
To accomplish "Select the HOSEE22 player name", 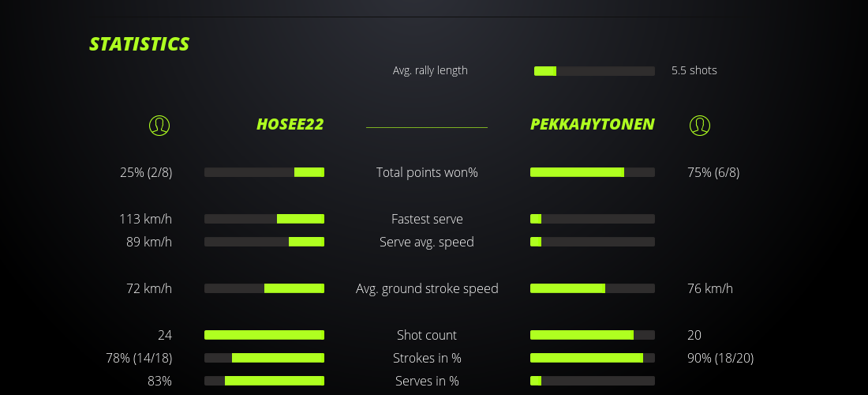I will [x=290, y=125].
